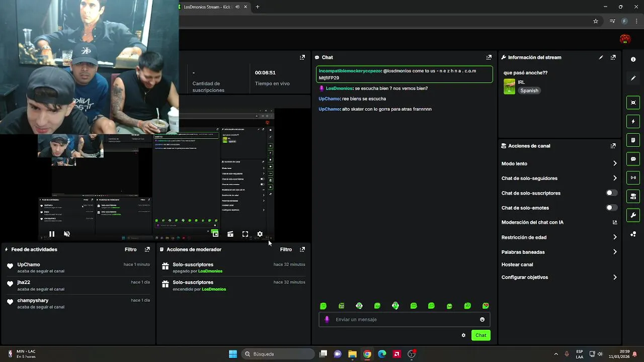Insert the first green emote in the row
This screenshot has height=362, width=644.
tap(323, 306)
